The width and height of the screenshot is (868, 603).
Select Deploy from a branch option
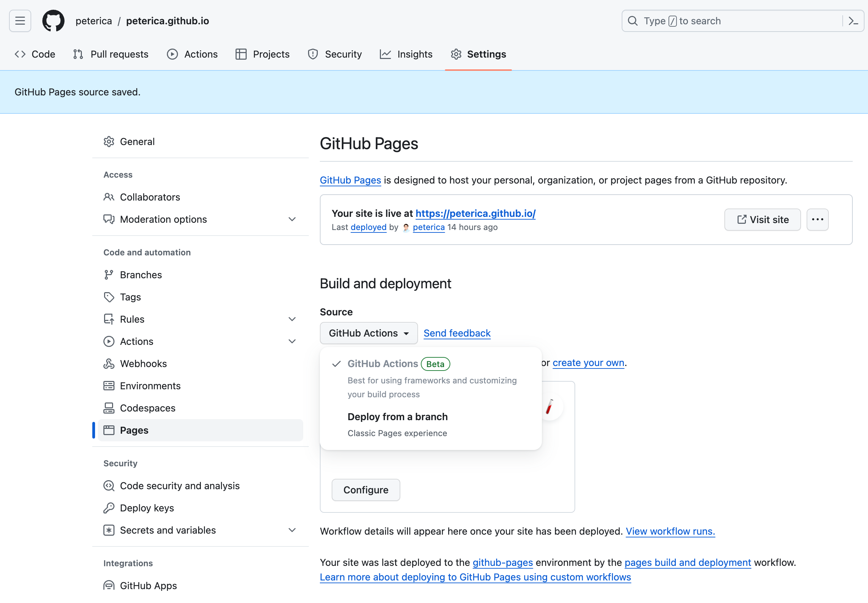click(x=397, y=417)
